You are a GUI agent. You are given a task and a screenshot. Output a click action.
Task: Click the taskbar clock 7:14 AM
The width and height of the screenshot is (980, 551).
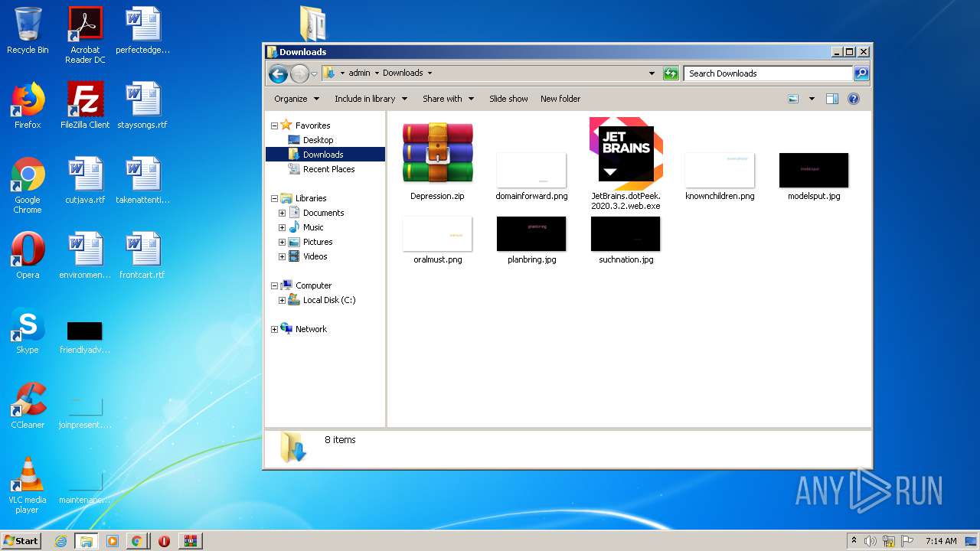tap(941, 541)
